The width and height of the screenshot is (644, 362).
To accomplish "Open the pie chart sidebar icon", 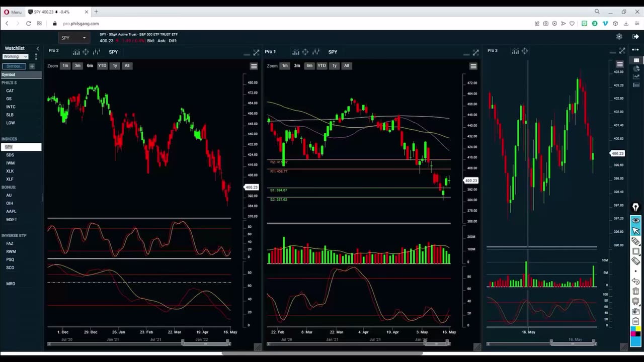I will pos(636,68).
